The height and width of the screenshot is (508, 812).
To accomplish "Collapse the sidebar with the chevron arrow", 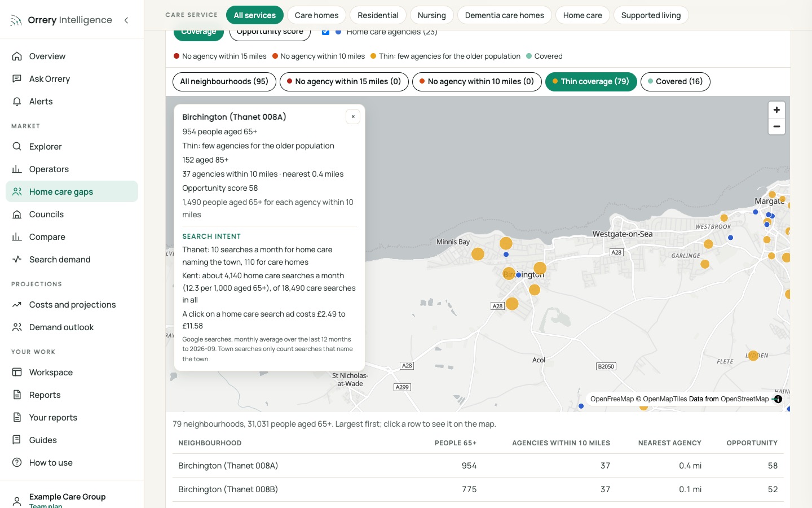I will (x=126, y=20).
